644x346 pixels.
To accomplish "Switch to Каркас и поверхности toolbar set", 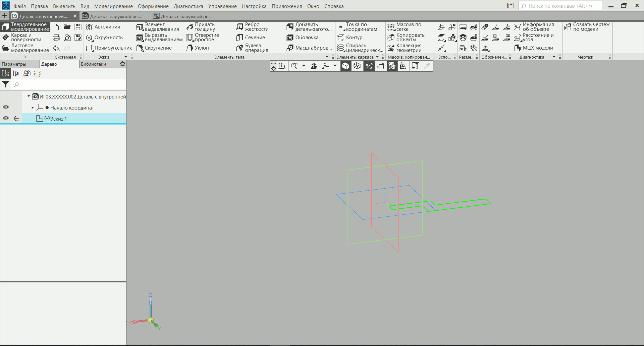I will [x=25, y=38].
